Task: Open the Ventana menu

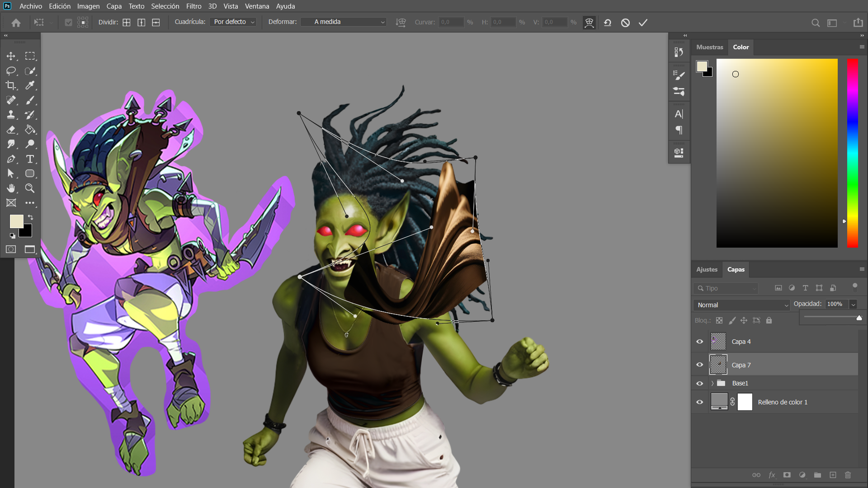Action: click(257, 6)
